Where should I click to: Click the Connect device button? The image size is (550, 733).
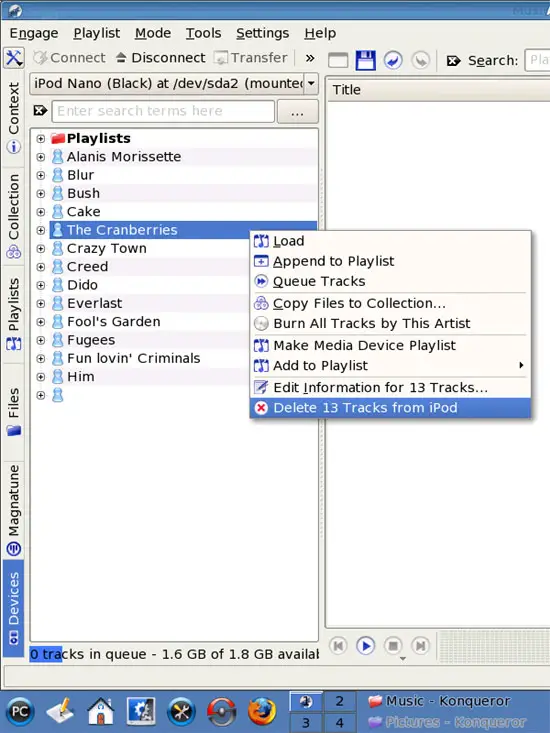pos(69,58)
